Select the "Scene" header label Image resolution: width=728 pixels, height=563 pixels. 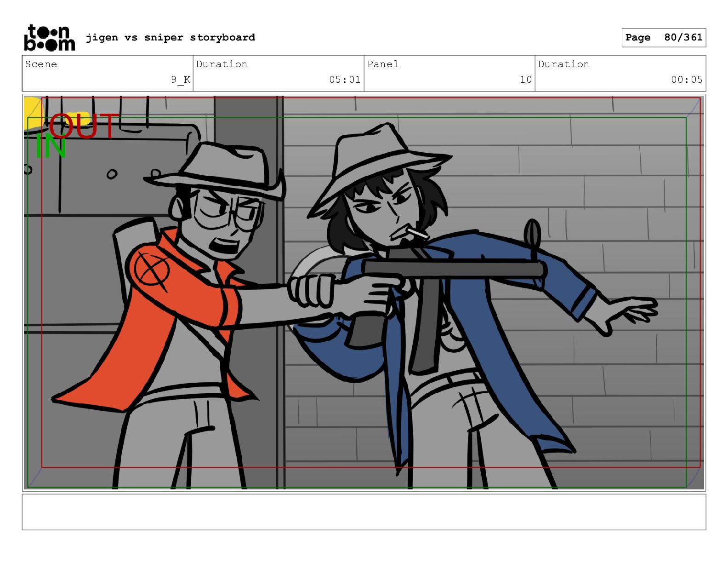point(41,64)
